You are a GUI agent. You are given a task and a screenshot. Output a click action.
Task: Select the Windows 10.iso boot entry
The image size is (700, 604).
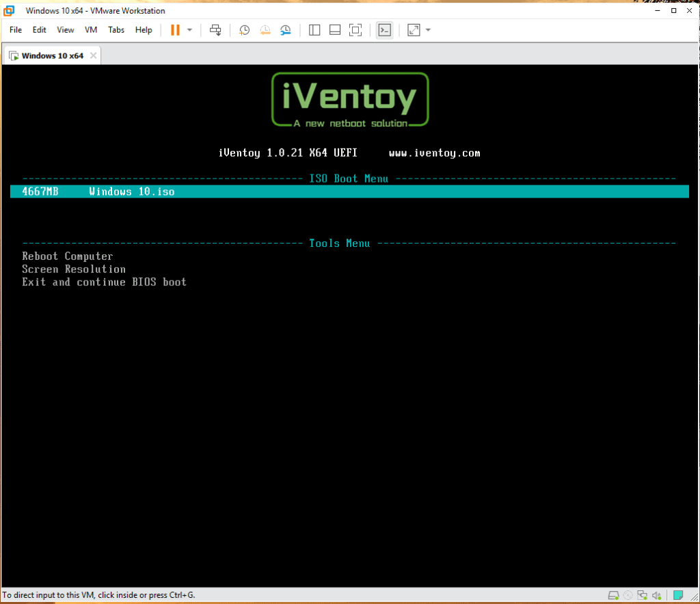point(131,192)
